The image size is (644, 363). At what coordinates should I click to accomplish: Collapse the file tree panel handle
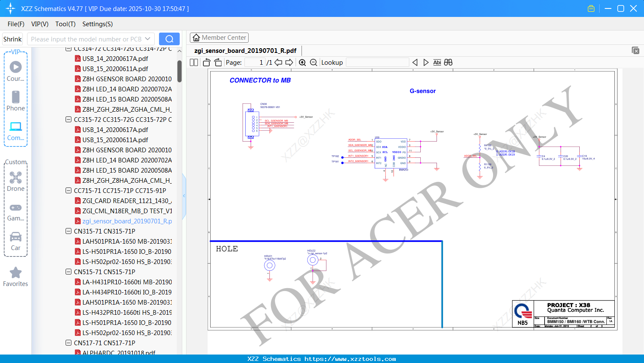click(x=184, y=196)
